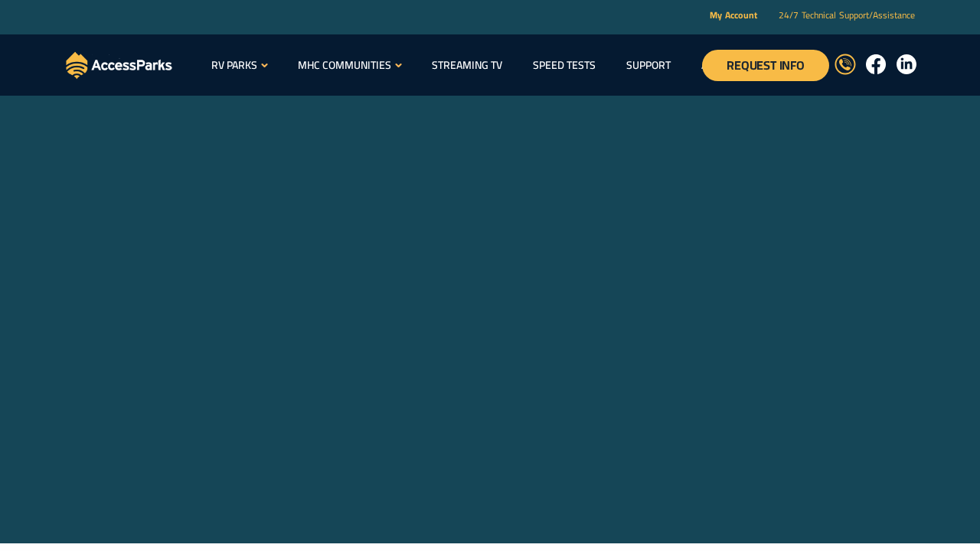The image size is (980, 551).
Task: Click MHC COMMUNITIES chevron arrow
Action: click(398, 64)
